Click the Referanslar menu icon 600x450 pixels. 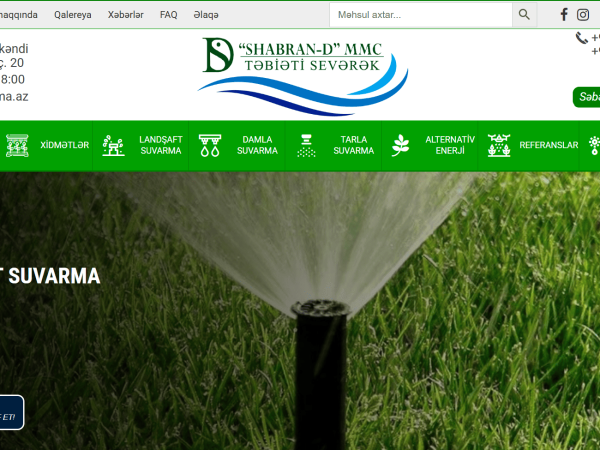point(498,145)
